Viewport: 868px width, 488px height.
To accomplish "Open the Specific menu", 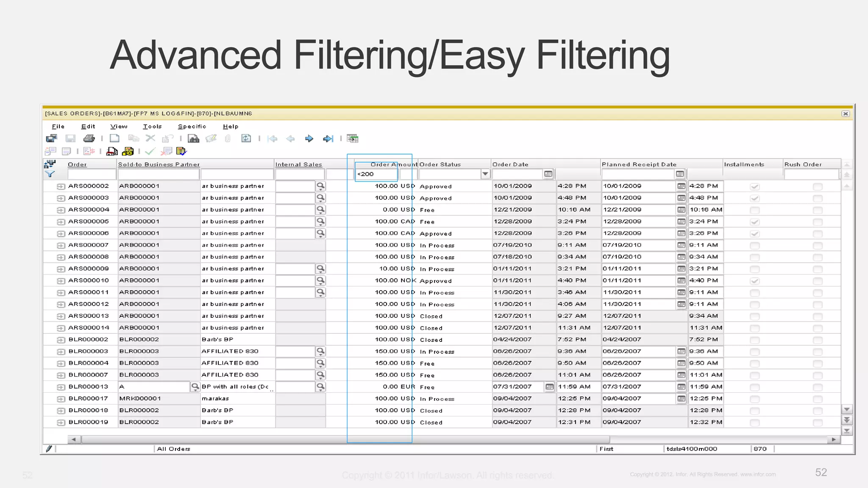I will click(x=192, y=127).
